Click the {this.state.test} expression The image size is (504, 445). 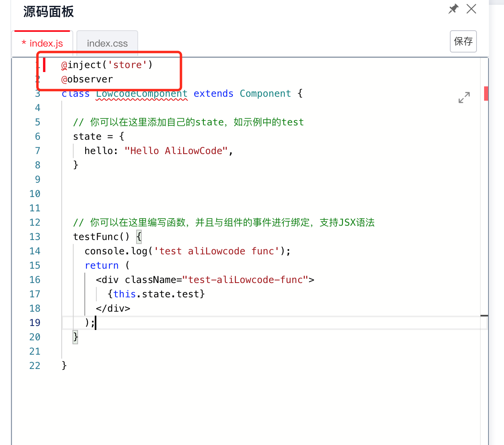coord(156,294)
